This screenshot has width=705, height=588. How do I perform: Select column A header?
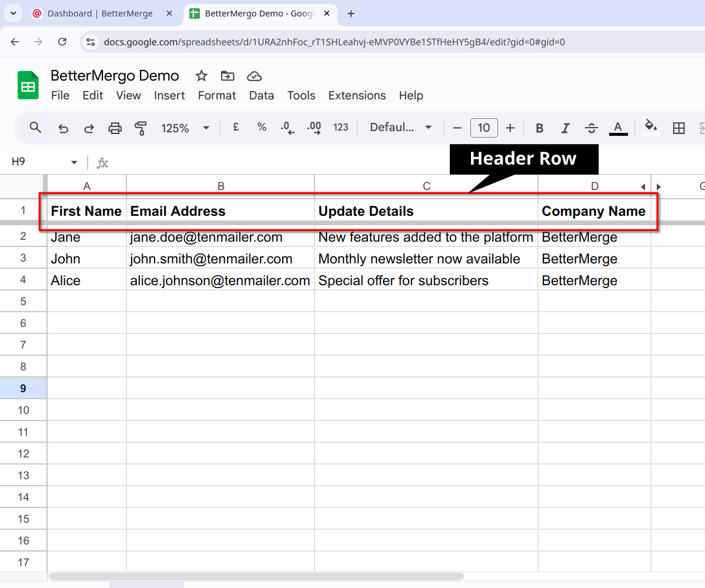(x=87, y=186)
